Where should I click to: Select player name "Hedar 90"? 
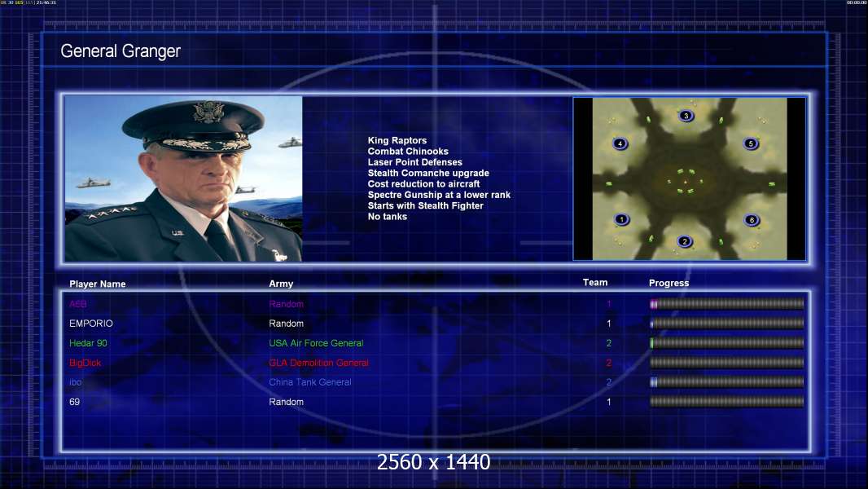pos(88,343)
